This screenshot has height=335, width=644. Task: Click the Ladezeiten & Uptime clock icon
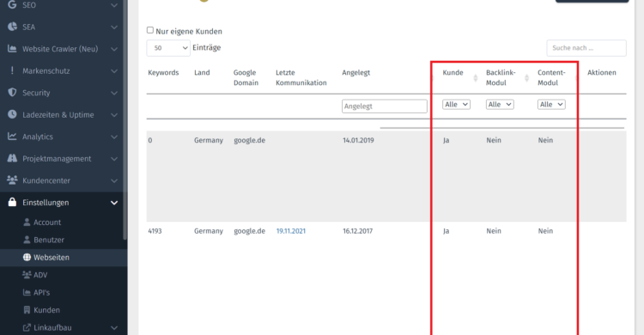click(12, 114)
